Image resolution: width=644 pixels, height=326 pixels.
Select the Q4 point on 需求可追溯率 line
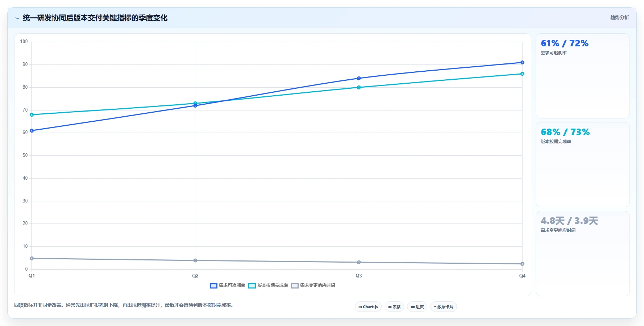(x=522, y=62)
